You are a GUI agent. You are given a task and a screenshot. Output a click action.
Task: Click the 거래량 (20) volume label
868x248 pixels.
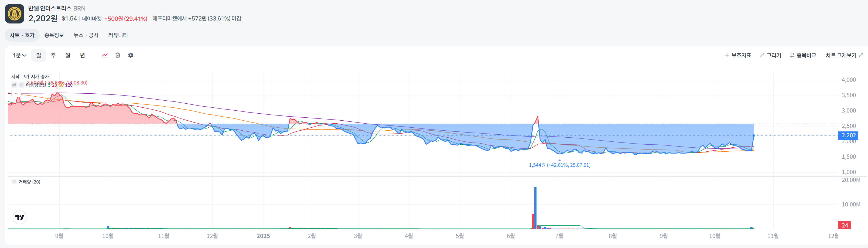[29, 182]
